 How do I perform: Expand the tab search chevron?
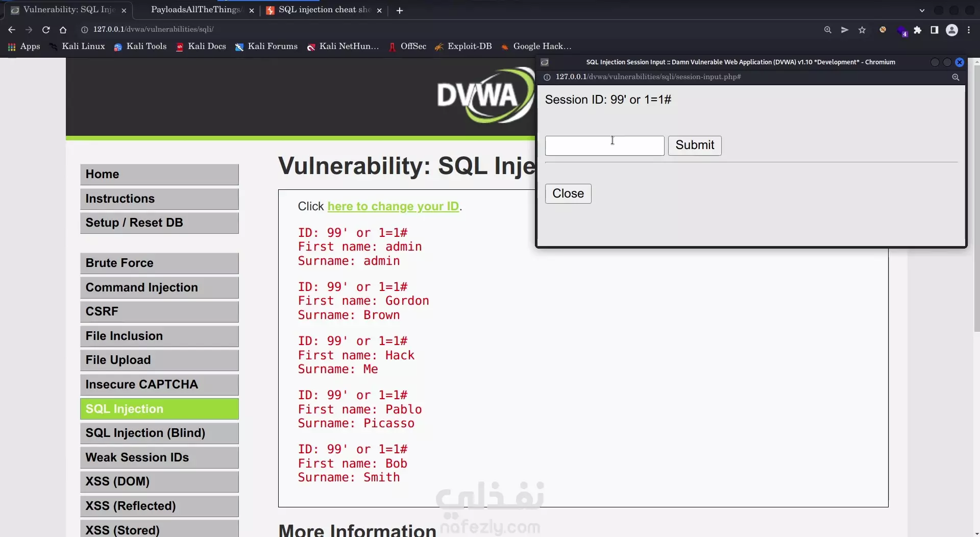(922, 10)
